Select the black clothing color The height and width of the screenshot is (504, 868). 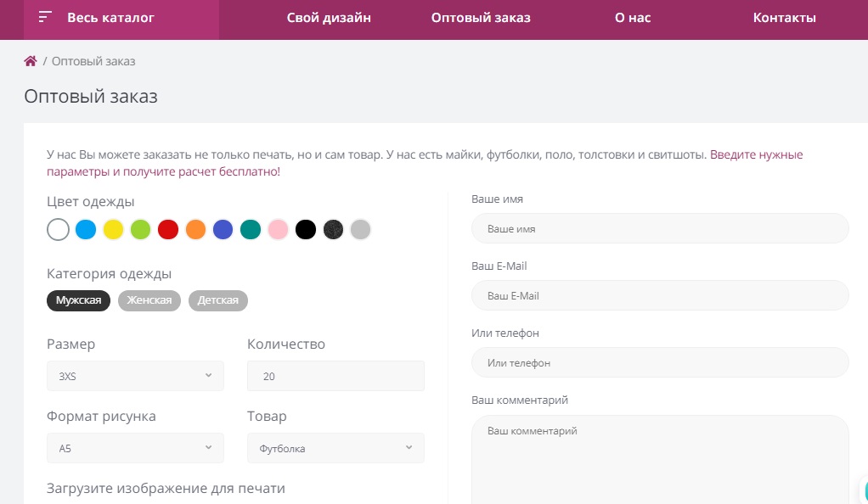coord(306,229)
